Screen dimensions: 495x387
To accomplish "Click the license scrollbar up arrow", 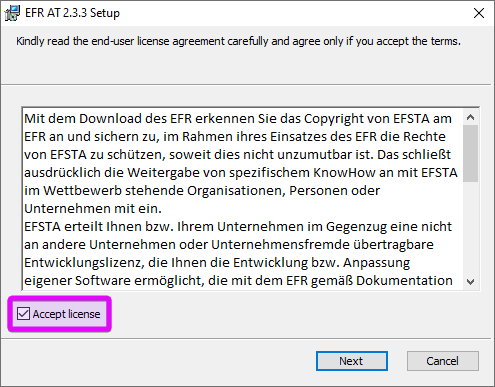I will 470,117.
